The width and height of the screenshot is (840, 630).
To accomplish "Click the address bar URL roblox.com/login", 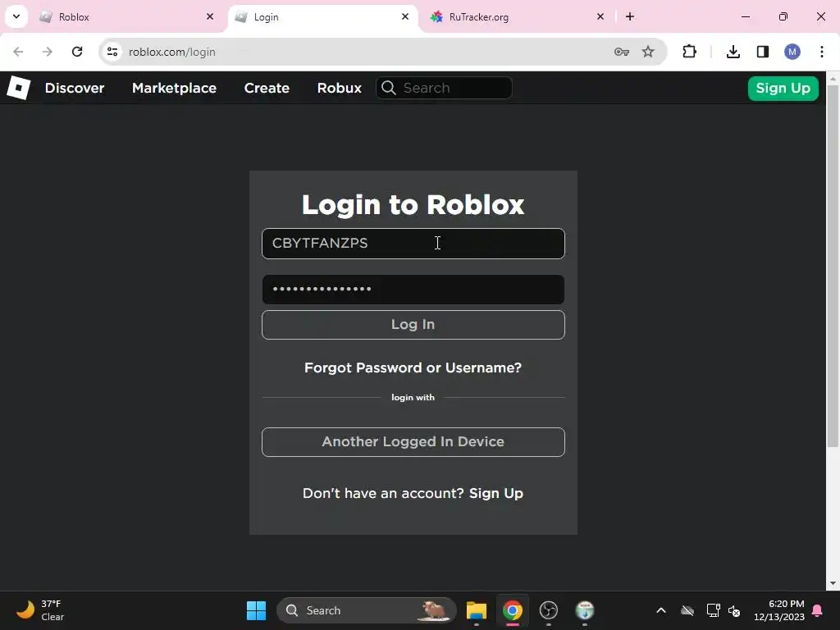I will (x=172, y=52).
